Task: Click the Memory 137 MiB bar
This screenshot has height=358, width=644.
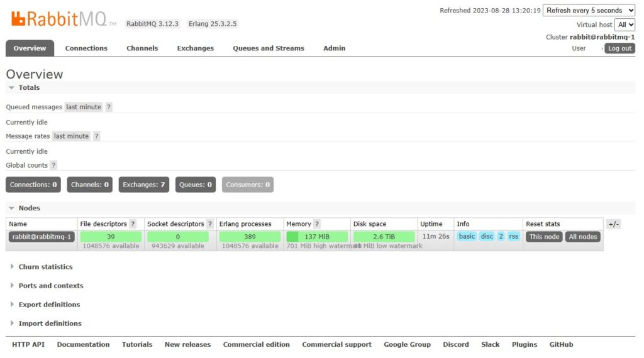Action: tap(317, 237)
